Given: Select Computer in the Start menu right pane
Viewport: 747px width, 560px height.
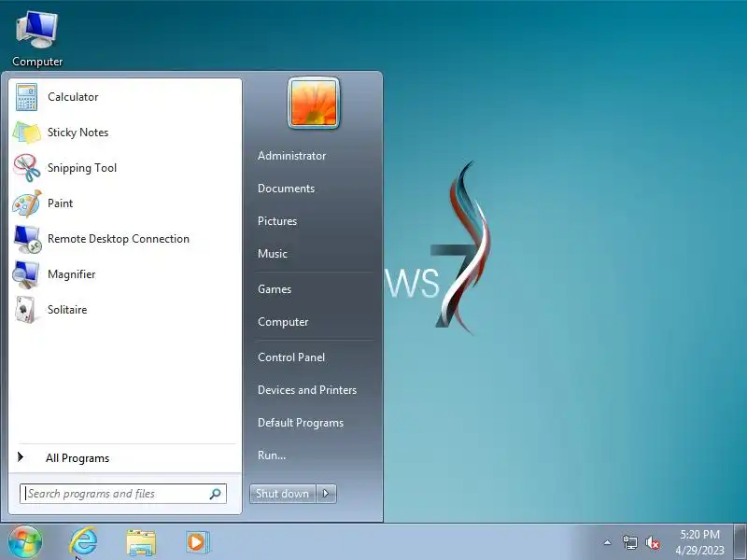Looking at the screenshot, I should pos(283,322).
